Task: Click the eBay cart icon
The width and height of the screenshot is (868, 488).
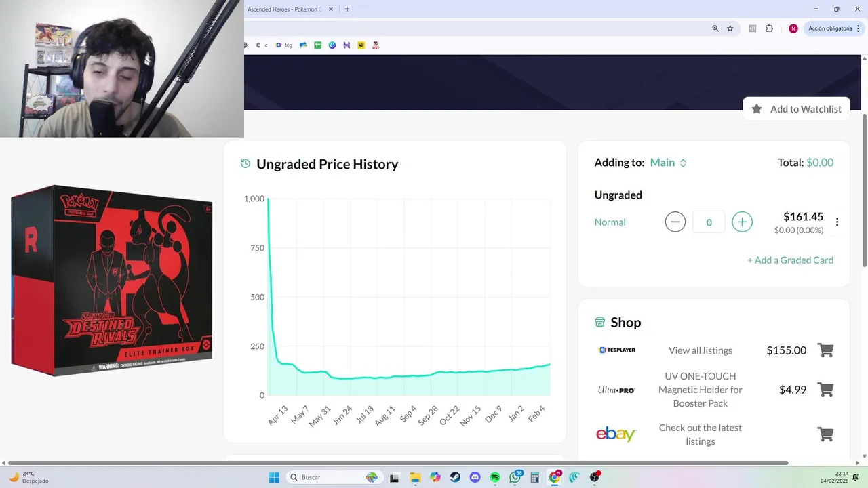Action: pyautogui.click(x=825, y=434)
